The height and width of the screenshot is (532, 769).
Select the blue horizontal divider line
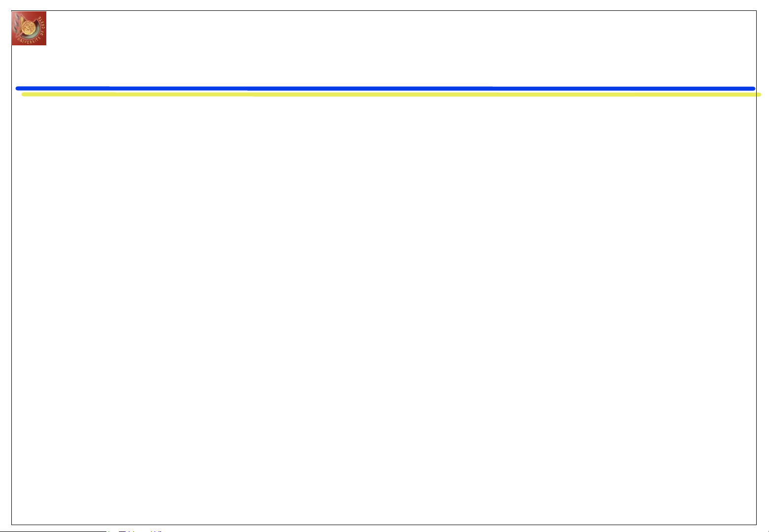click(384, 89)
